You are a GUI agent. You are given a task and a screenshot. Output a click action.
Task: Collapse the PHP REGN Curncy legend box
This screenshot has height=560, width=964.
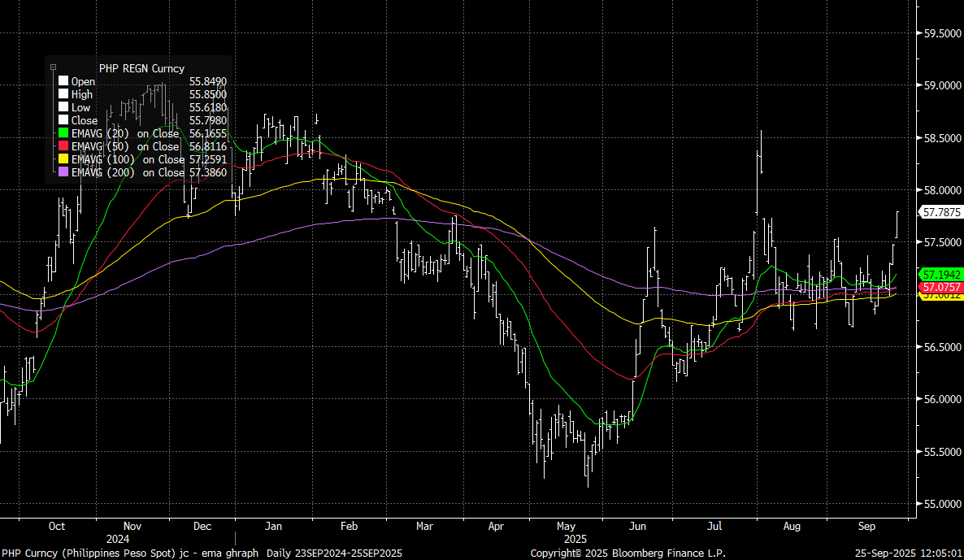pos(53,68)
